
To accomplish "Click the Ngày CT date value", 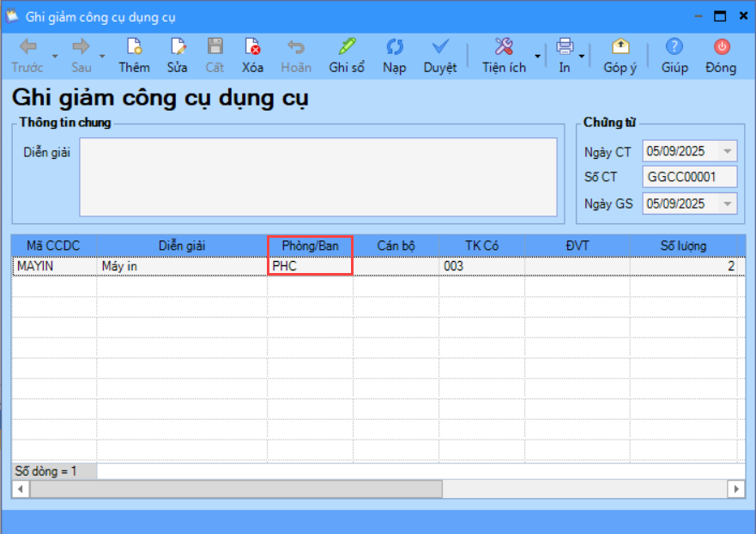I will point(675,151).
